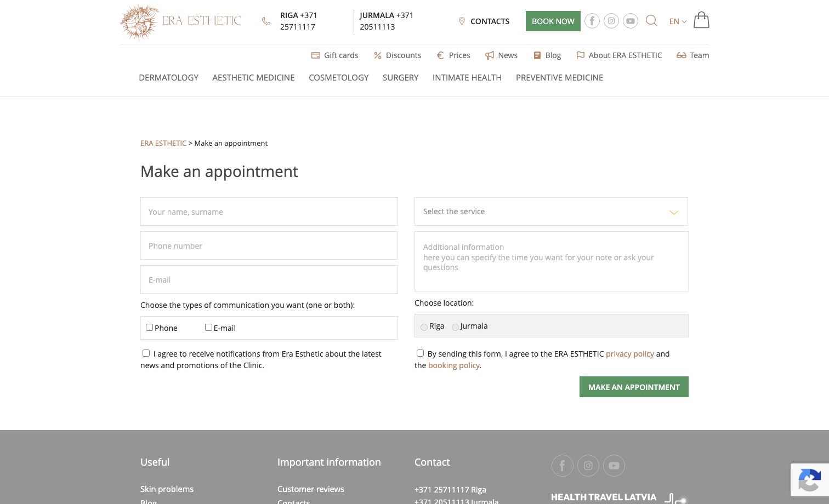This screenshot has height=504, width=829.
Task: Check the E-mail communication checkbox
Action: [x=208, y=327]
